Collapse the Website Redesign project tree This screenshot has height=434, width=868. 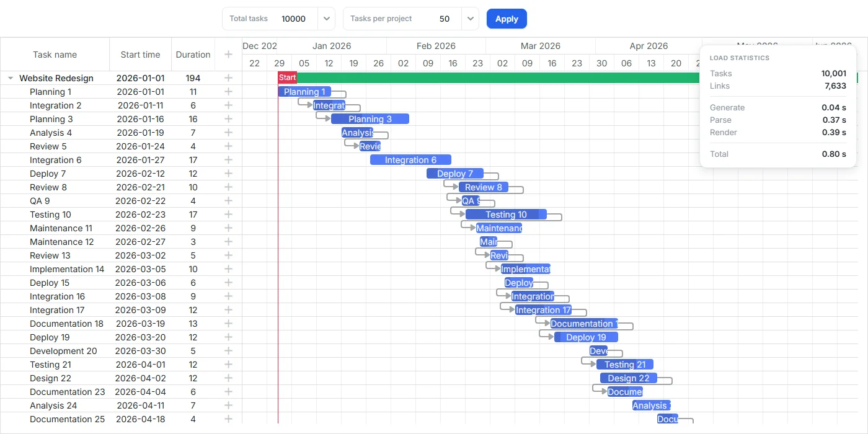pos(11,78)
